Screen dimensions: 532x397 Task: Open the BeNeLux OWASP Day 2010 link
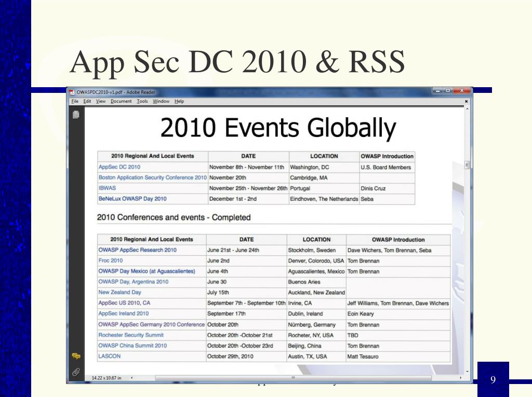click(132, 199)
